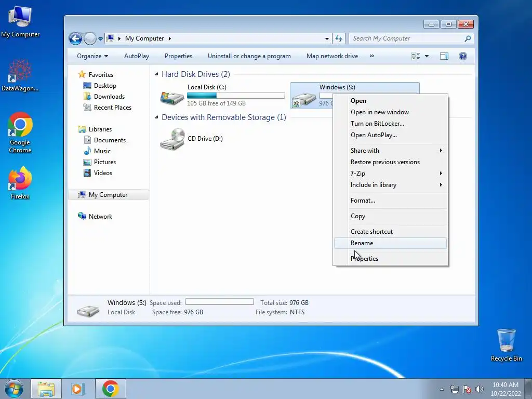
Task: Open Windows Explorer from taskbar
Action: [46, 389]
